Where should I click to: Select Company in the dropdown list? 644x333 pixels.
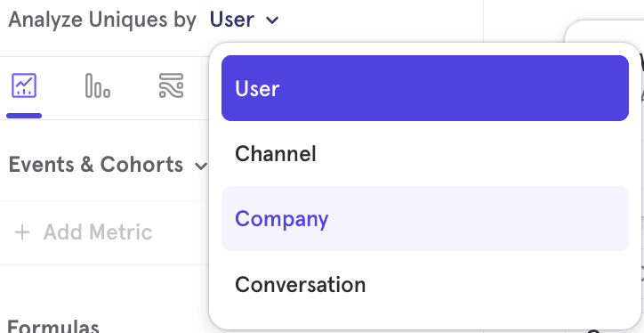425,218
